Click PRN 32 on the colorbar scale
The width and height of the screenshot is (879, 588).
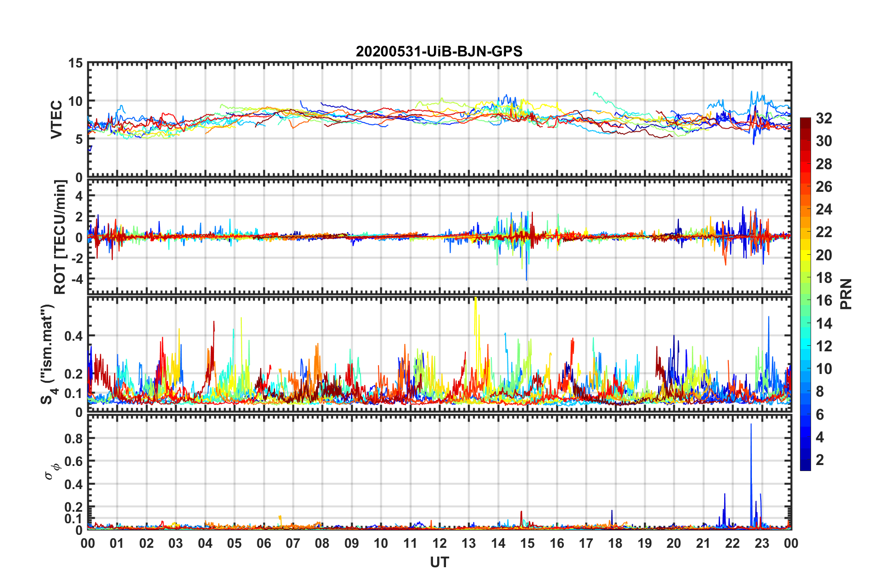(824, 118)
